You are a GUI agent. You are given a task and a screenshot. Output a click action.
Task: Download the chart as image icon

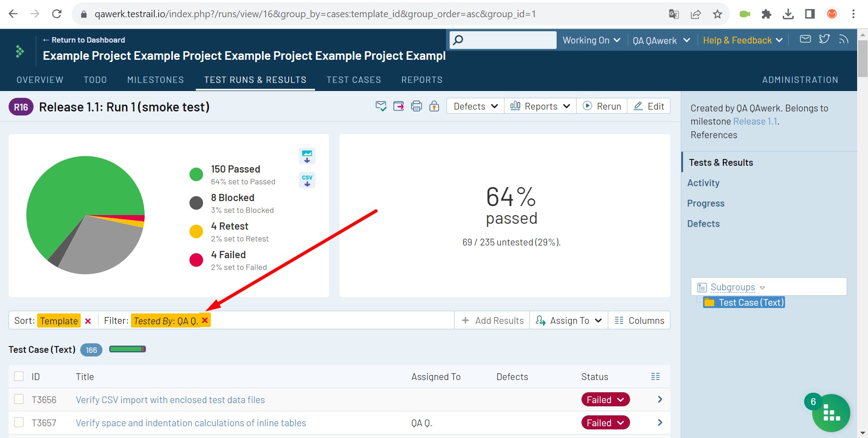point(307,156)
